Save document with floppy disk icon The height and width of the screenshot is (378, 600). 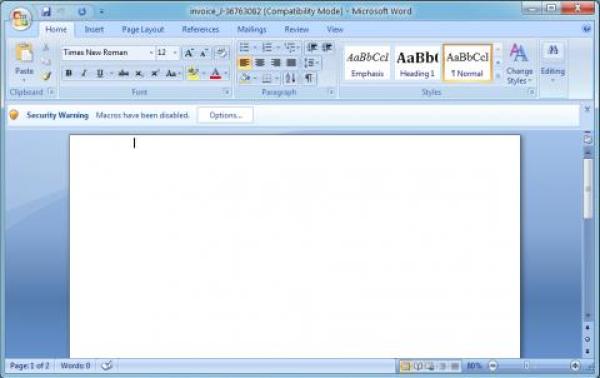coord(46,11)
